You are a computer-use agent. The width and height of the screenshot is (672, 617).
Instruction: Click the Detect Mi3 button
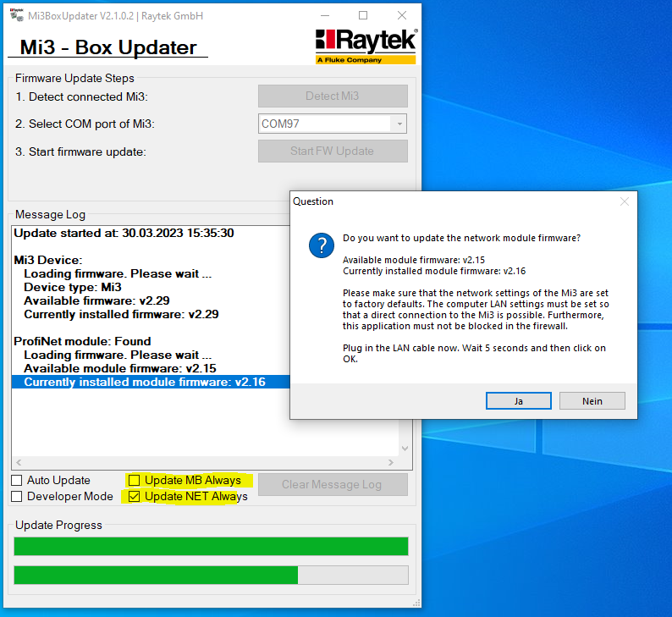coord(333,96)
